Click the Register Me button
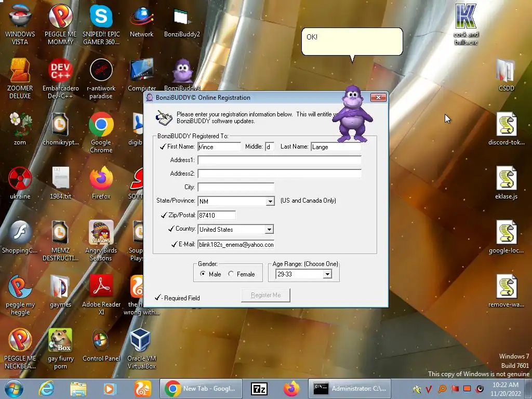Image resolution: width=532 pixels, height=399 pixels. coord(265,295)
